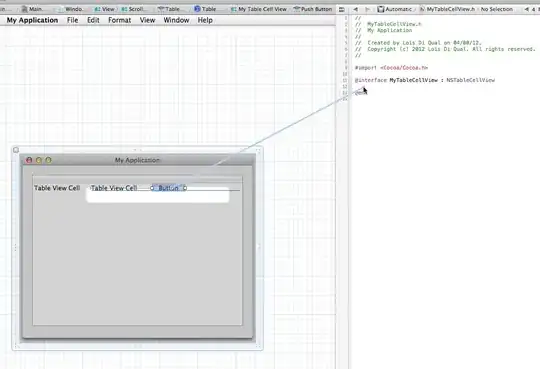Open the Format menu of My Application

[120, 20]
